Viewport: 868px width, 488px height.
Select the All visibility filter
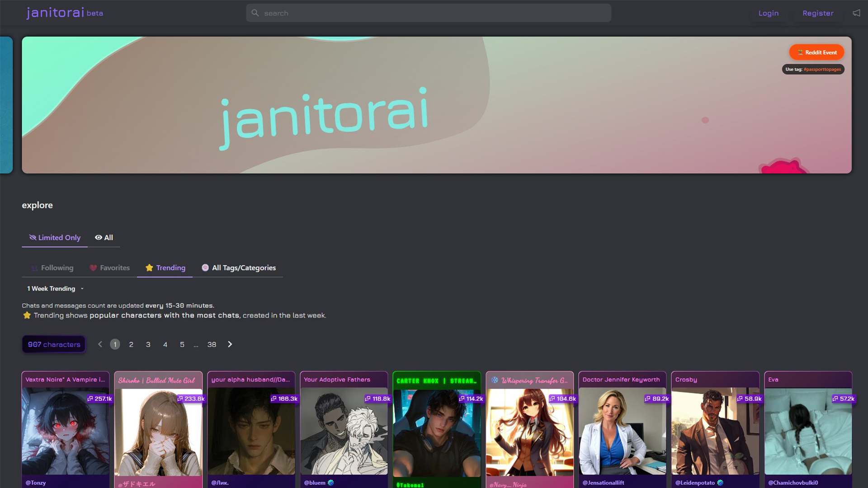(x=104, y=238)
